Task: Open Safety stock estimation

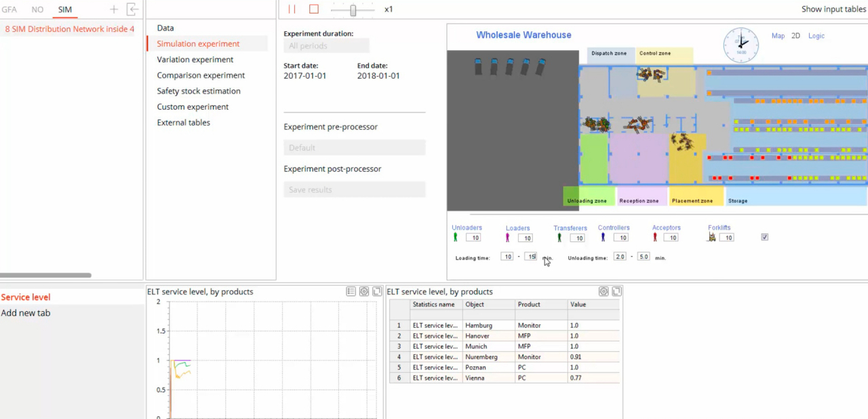Action: pos(199,91)
